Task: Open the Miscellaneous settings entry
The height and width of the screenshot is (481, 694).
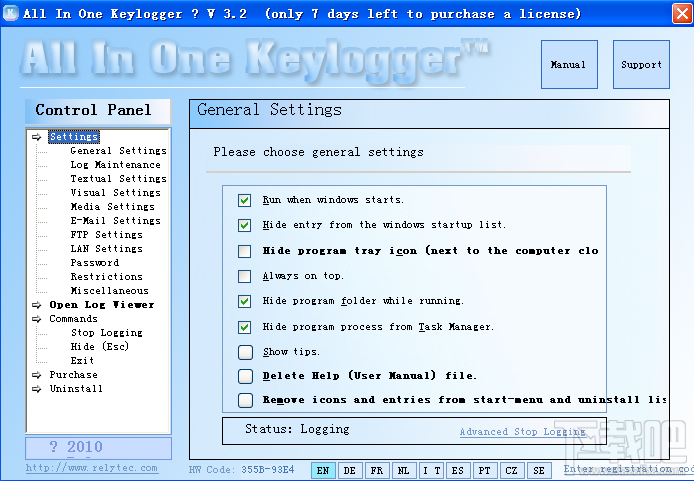Action: coord(109,291)
